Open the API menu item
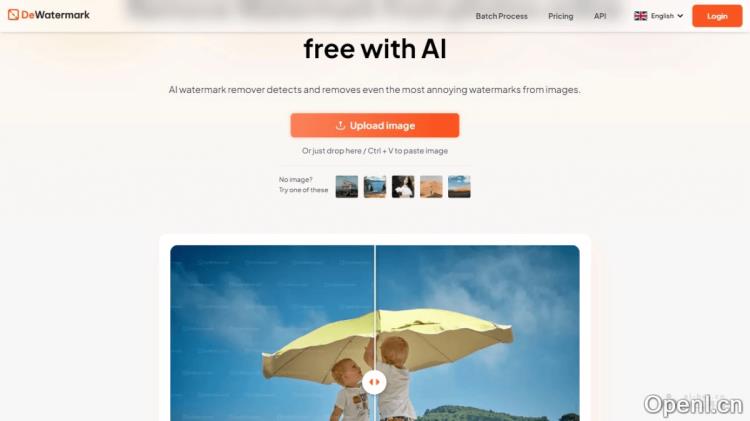The width and height of the screenshot is (750, 421). coord(600,16)
